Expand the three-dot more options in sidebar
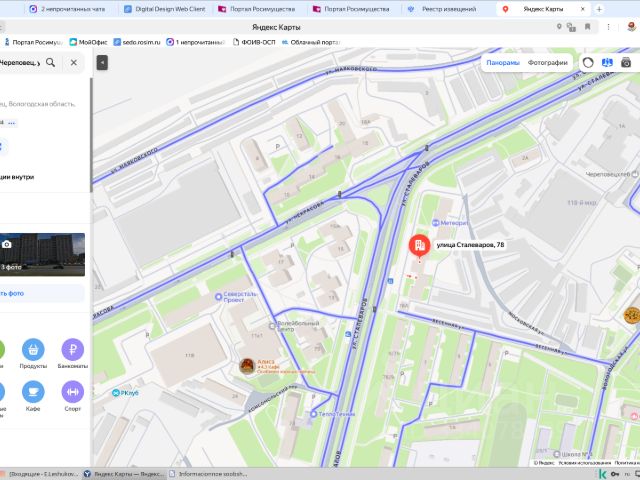This screenshot has width=640, height=480. click(11, 123)
